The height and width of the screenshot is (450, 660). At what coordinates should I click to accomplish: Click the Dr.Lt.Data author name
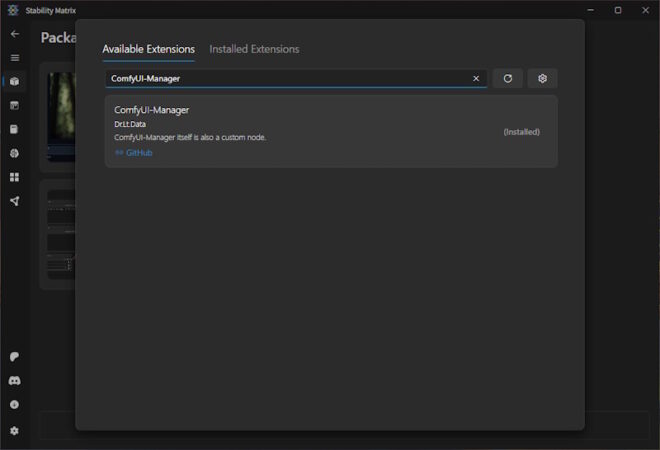click(x=130, y=124)
